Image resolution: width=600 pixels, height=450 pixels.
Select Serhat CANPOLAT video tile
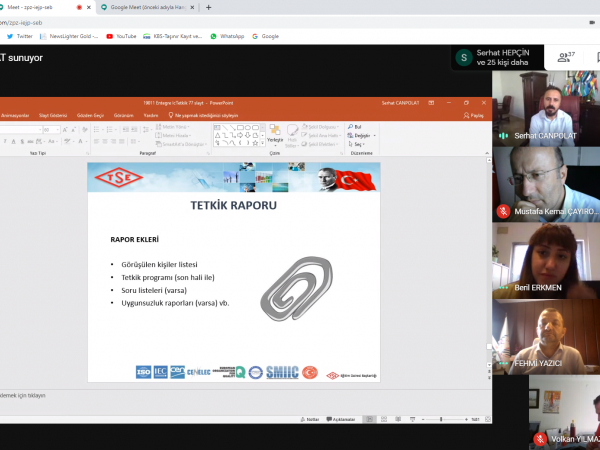(546, 109)
